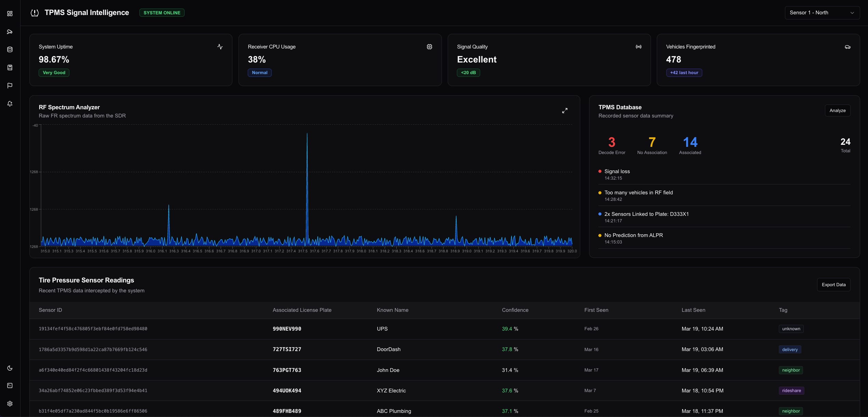868x417 pixels.
Task: Click the security camera sidebar icon
Action: tap(10, 32)
